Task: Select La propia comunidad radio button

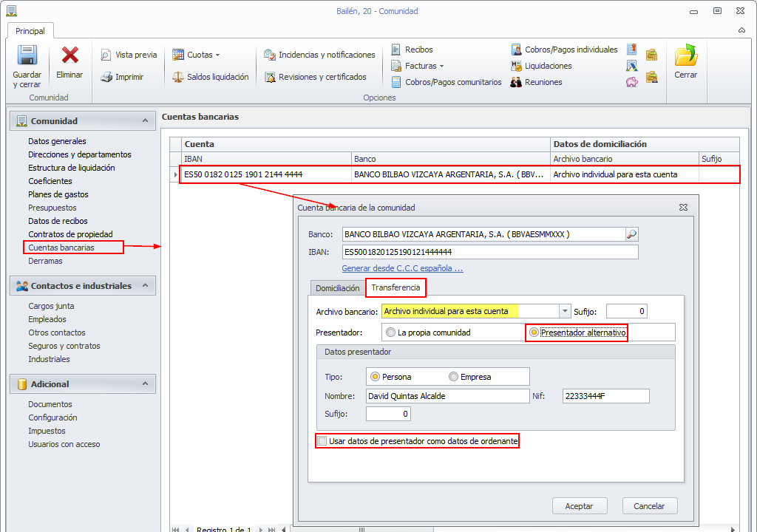Action: 390,332
